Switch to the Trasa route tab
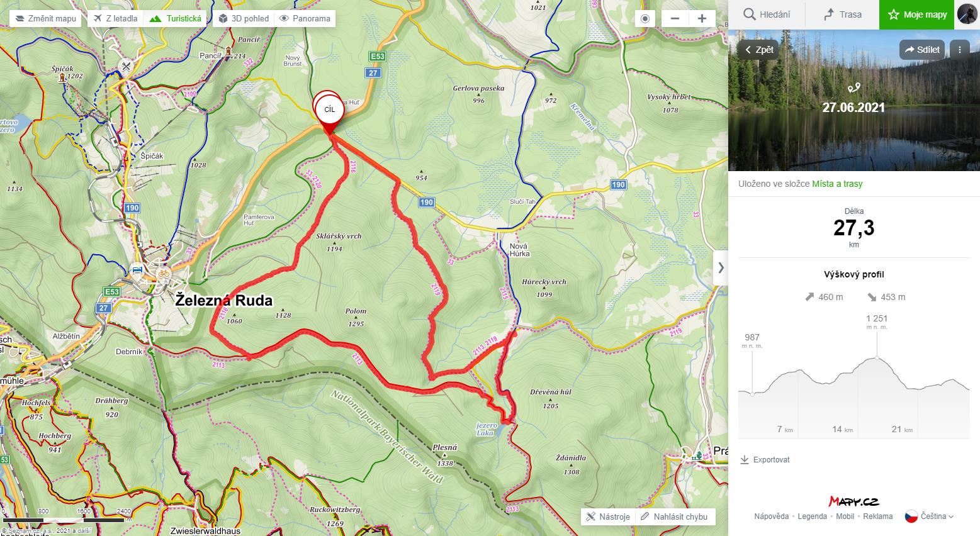The image size is (980, 536). click(842, 14)
